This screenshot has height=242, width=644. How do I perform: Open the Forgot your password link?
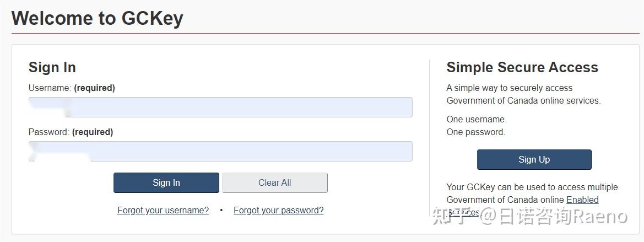click(x=278, y=210)
